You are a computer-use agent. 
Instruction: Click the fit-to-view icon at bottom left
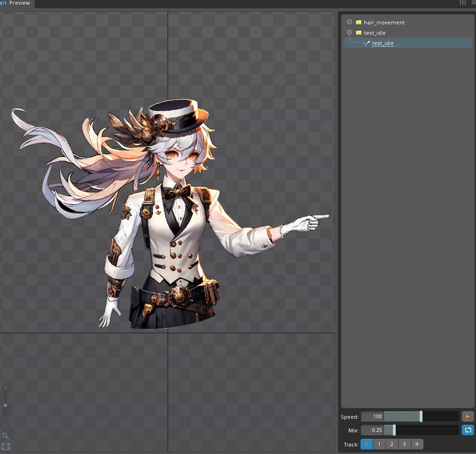pos(6,446)
